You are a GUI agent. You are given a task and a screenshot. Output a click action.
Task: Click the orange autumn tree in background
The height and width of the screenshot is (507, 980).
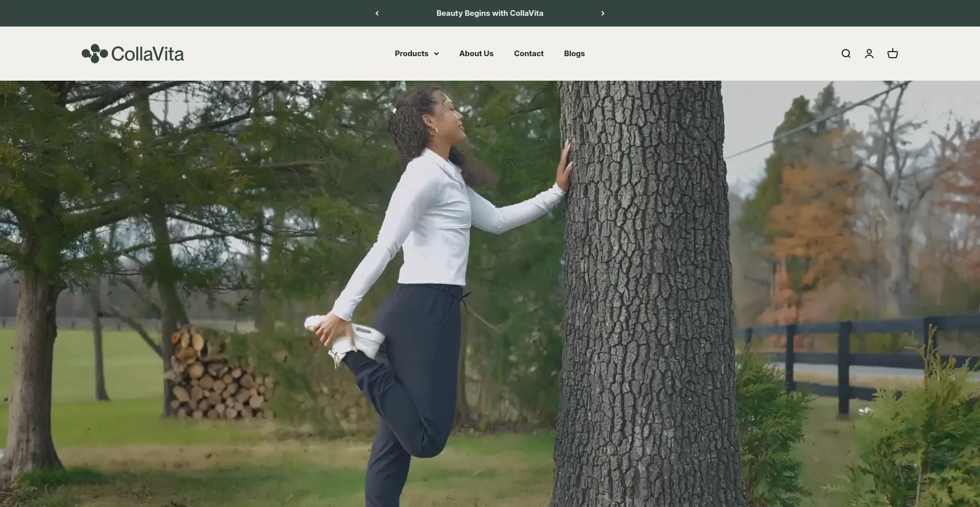point(812,214)
